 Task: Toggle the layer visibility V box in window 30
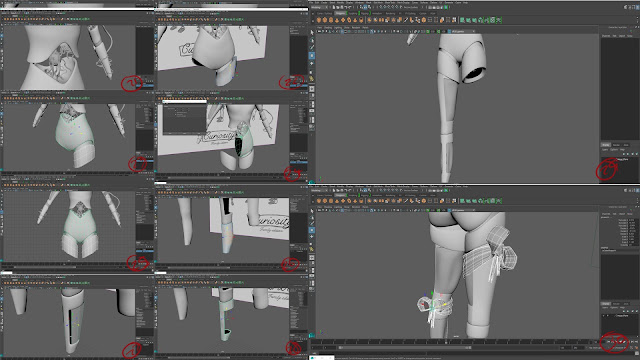pyautogui.click(x=603, y=316)
